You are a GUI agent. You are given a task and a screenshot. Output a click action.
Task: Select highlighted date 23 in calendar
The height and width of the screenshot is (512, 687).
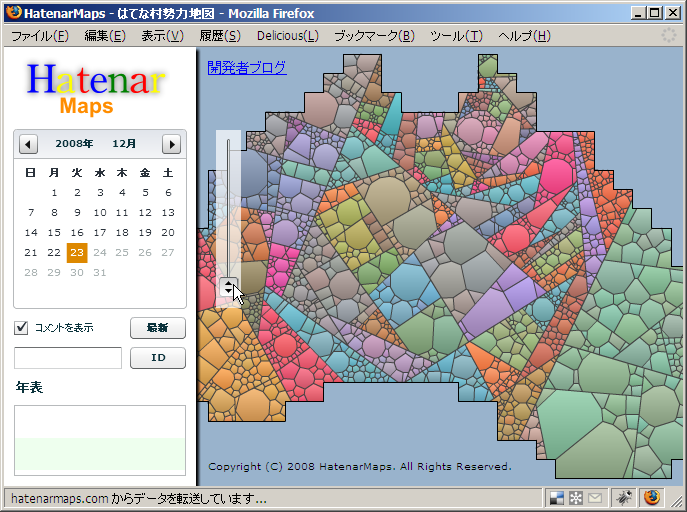(x=77, y=253)
